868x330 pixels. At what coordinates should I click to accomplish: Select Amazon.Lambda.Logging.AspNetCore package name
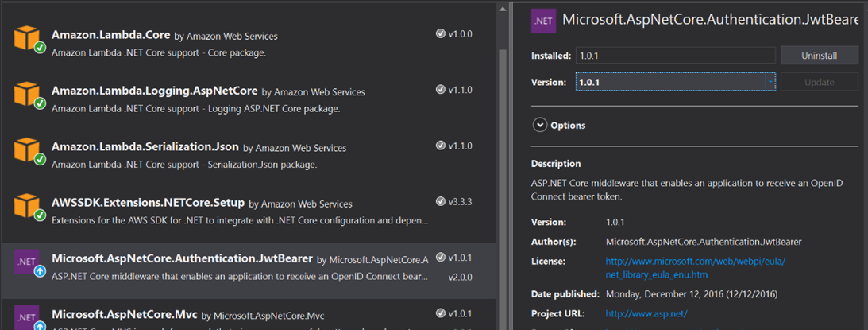(154, 91)
